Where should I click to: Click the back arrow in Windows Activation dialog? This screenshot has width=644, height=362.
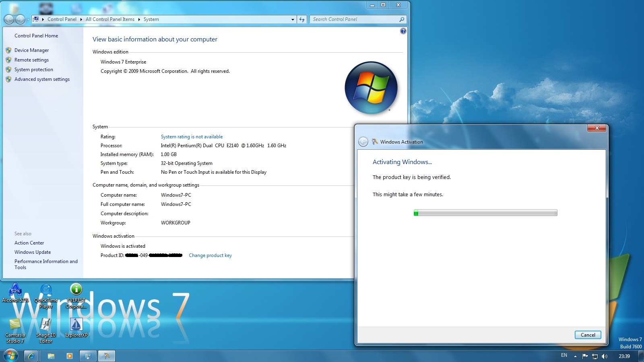pyautogui.click(x=363, y=142)
